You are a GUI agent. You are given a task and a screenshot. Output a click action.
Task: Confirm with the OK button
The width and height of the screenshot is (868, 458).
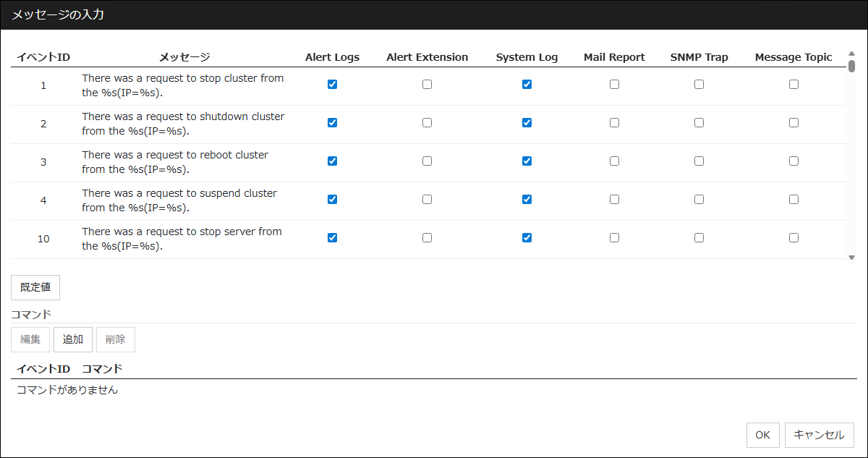[x=762, y=435]
